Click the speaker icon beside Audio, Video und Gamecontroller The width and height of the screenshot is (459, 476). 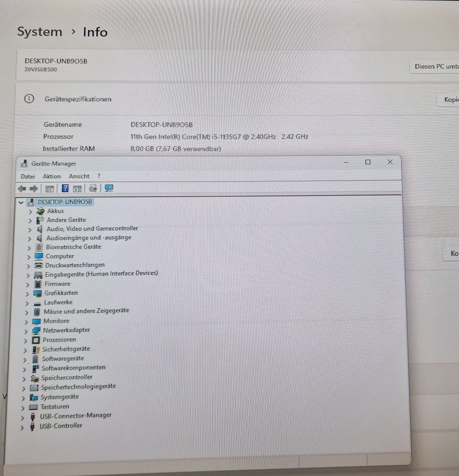[39, 229]
